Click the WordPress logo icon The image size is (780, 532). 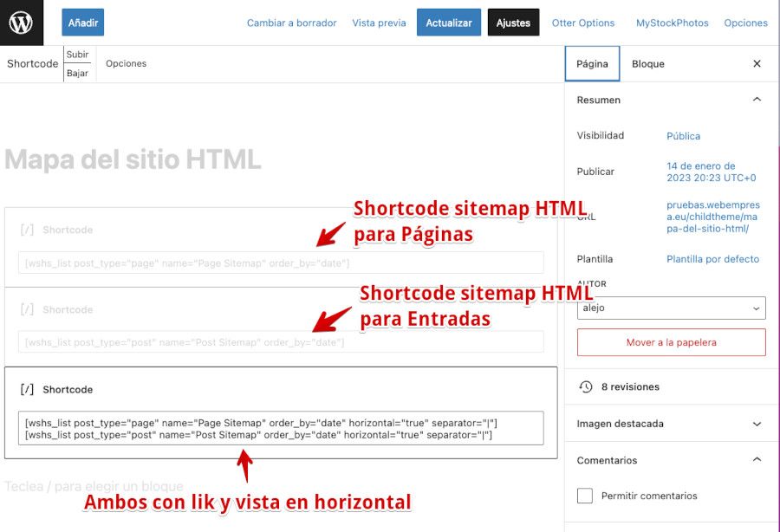[22, 23]
